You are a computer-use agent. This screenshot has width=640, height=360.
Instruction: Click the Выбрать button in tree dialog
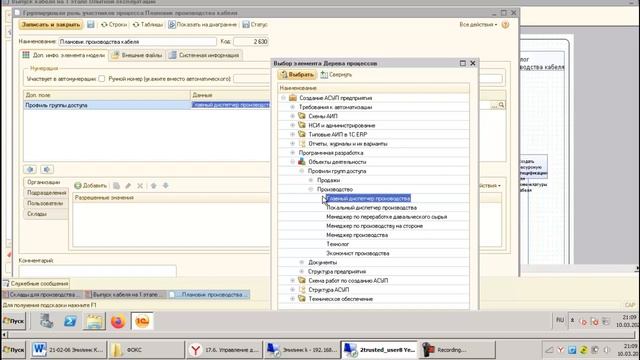297,75
